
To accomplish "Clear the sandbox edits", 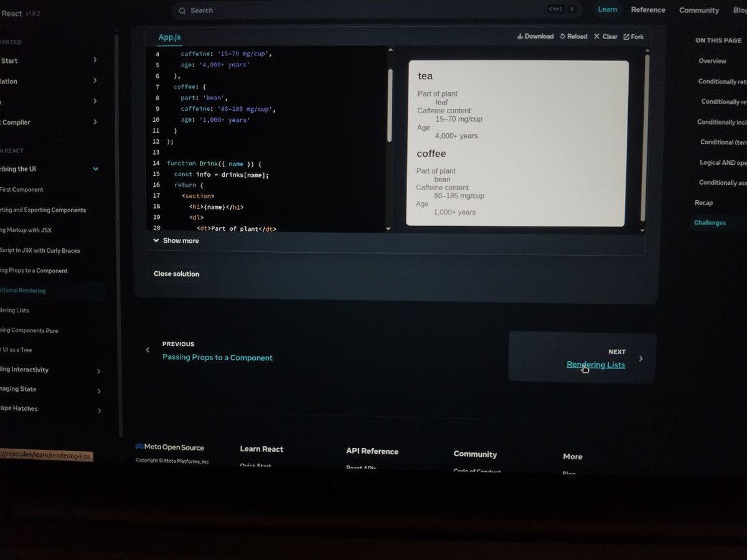I will [x=606, y=37].
